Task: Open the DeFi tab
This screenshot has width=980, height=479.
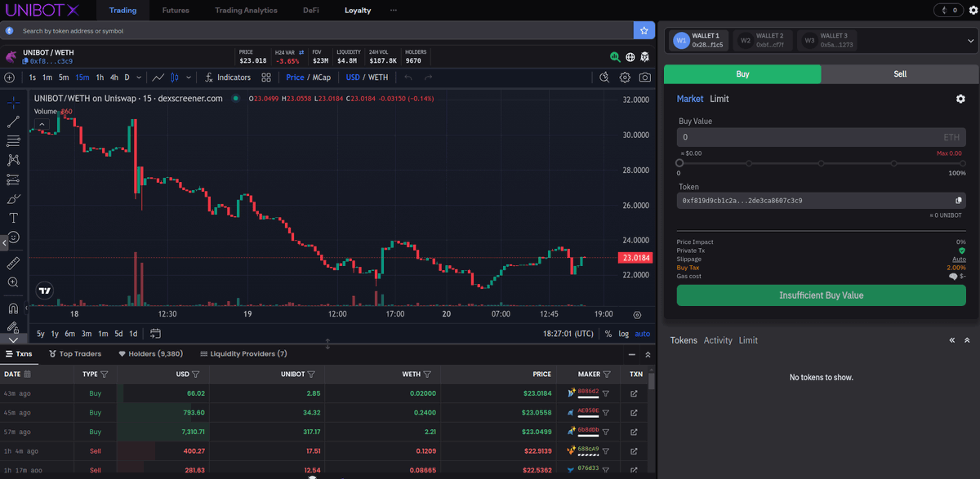Action: pos(310,11)
